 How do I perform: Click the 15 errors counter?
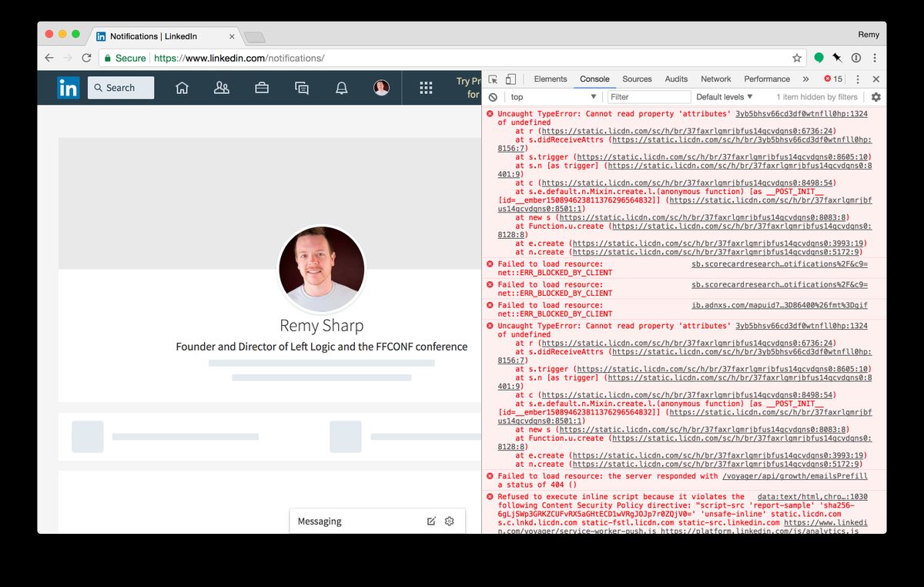(x=833, y=79)
